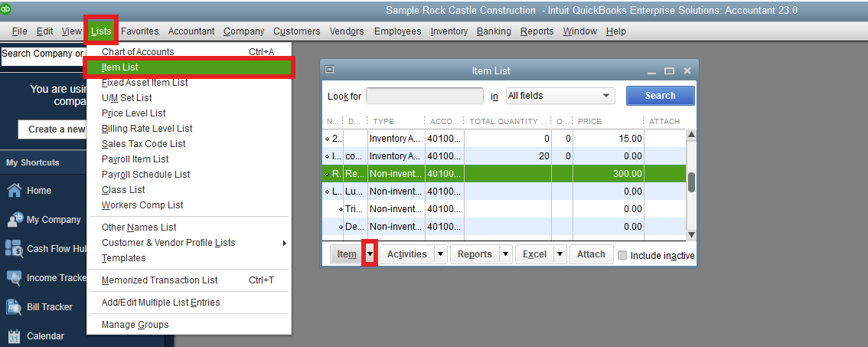Expand the Activities dropdown arrow
868x347 pixels.
440,254
